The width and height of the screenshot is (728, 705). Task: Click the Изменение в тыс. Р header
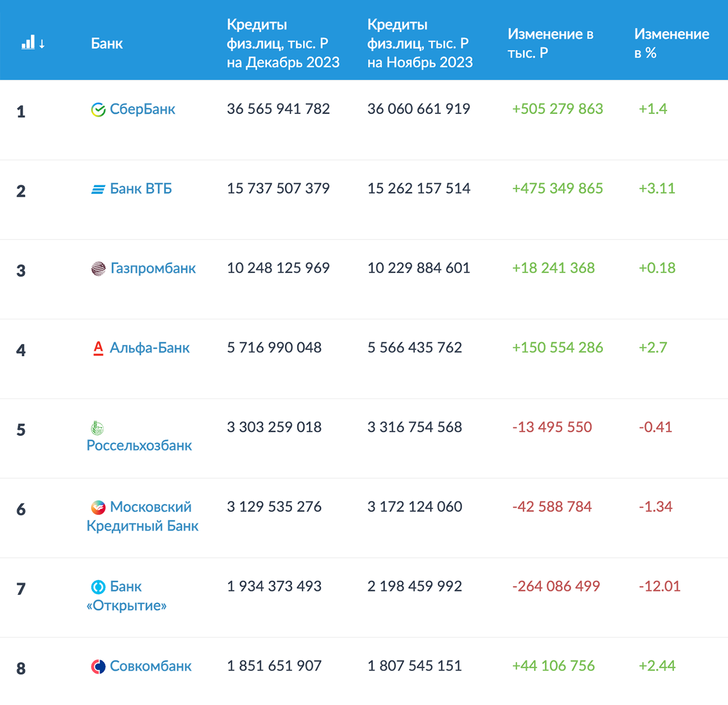551,44
